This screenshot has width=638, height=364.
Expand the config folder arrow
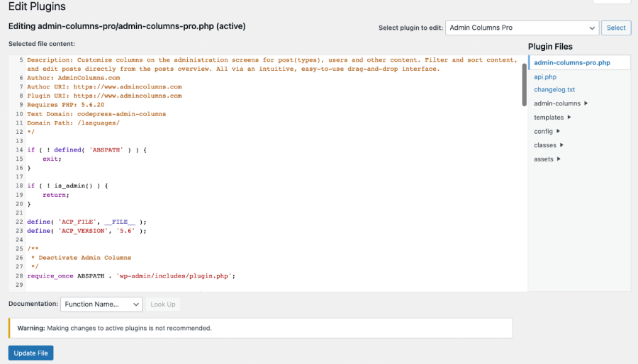coord(559,131)
